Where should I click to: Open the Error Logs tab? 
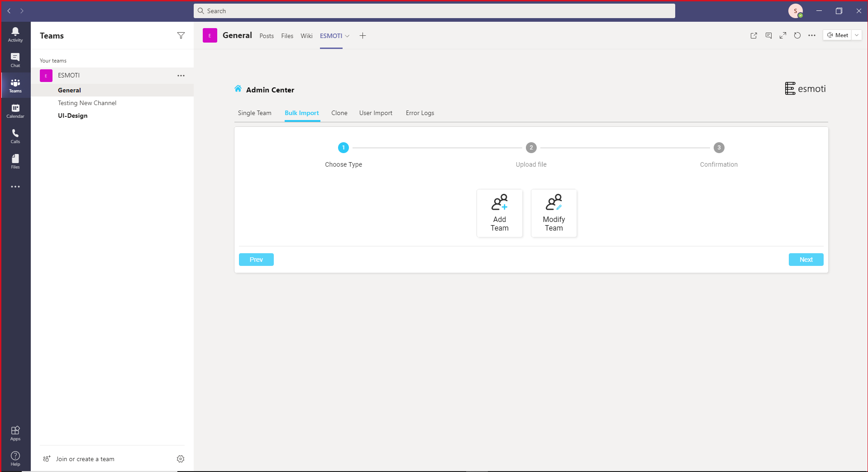420,113
